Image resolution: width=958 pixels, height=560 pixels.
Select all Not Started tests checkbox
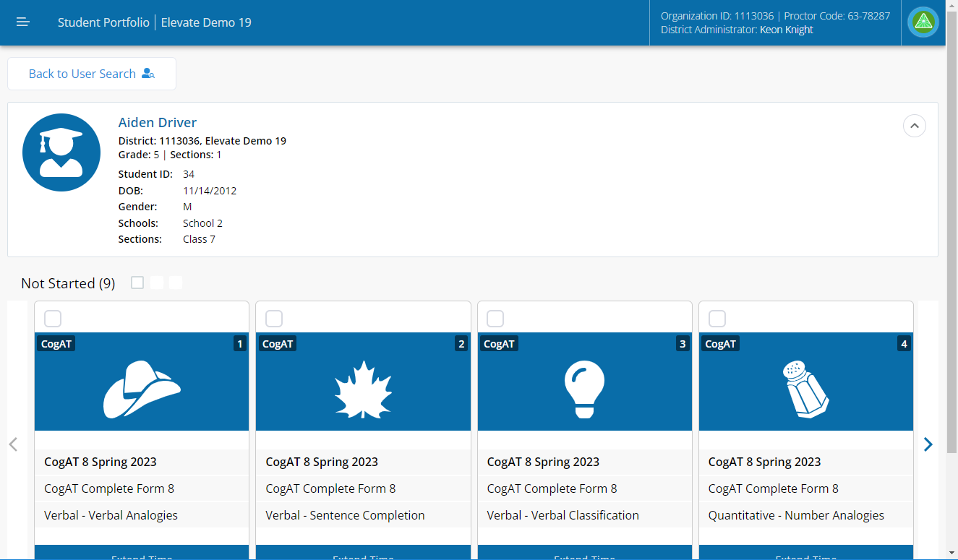click(x=137, y=283)
